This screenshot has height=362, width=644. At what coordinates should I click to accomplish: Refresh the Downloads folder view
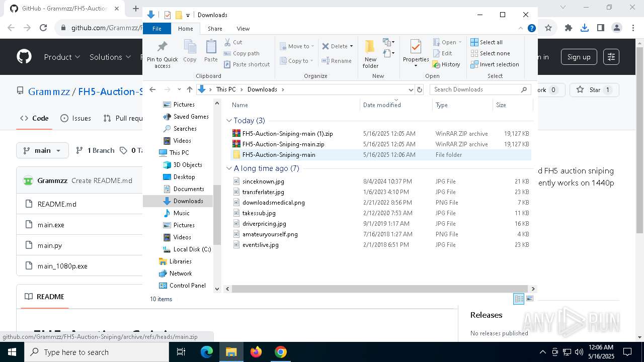(420, 89)
